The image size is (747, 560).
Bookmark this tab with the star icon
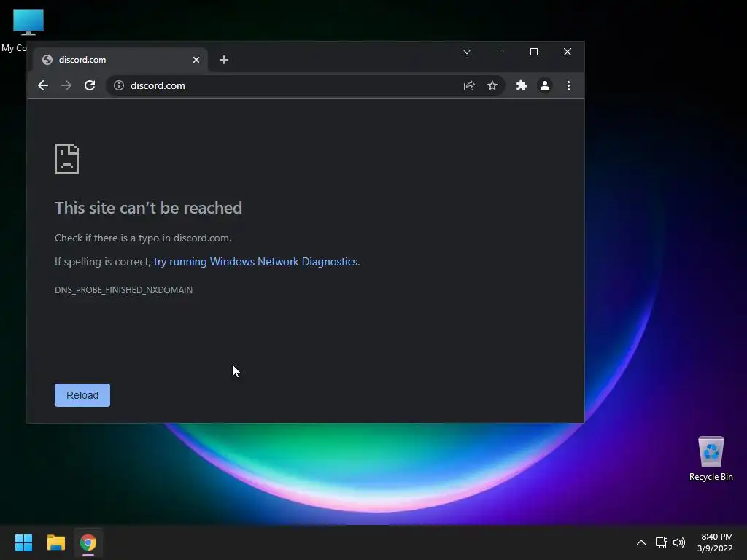pyautogui.click(x=492, y=85)
